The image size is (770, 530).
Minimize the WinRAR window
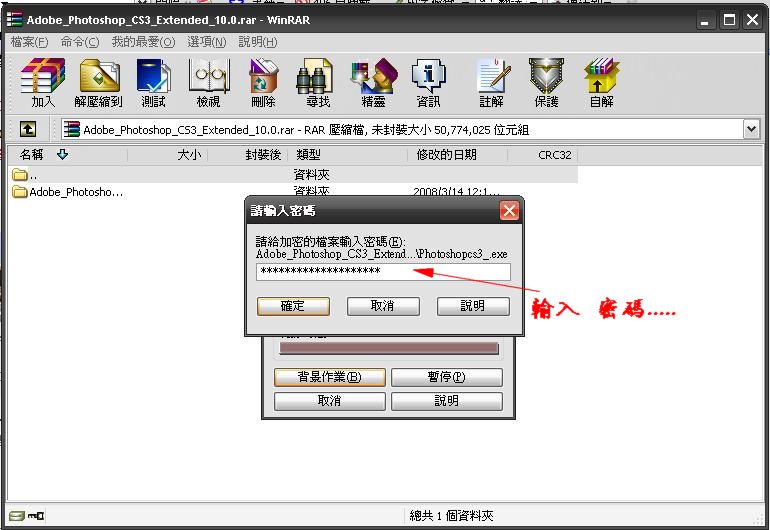pyautogui.click(x=705, y=20)
